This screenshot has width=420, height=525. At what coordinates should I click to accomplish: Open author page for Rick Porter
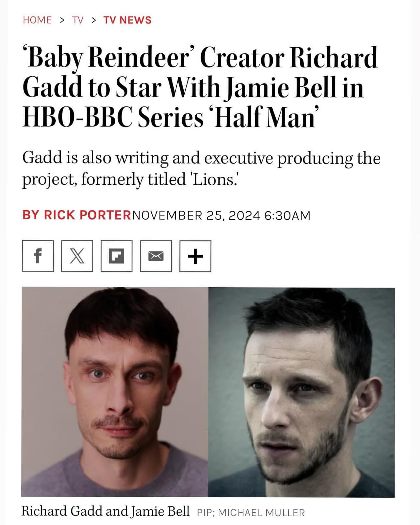click(x=87, y=215)
